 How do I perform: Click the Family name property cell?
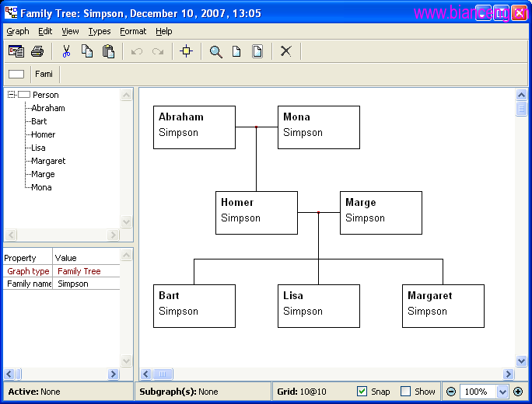tap(28, 284)
